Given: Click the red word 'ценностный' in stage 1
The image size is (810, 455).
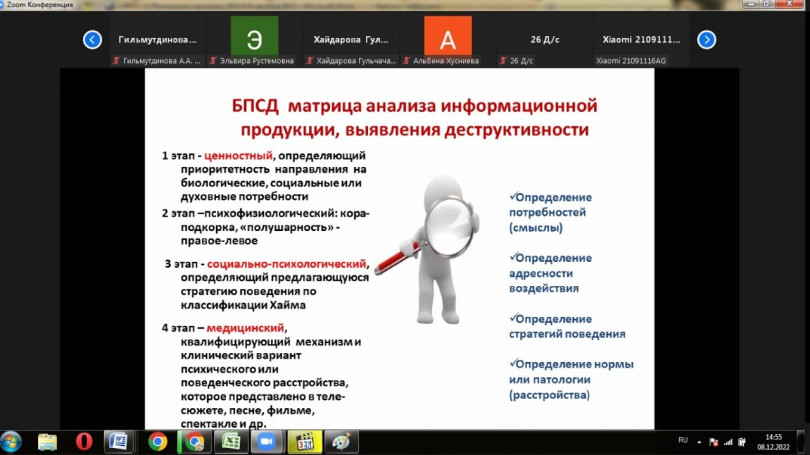Looking at the screenshot, I should tap(238, 155).
